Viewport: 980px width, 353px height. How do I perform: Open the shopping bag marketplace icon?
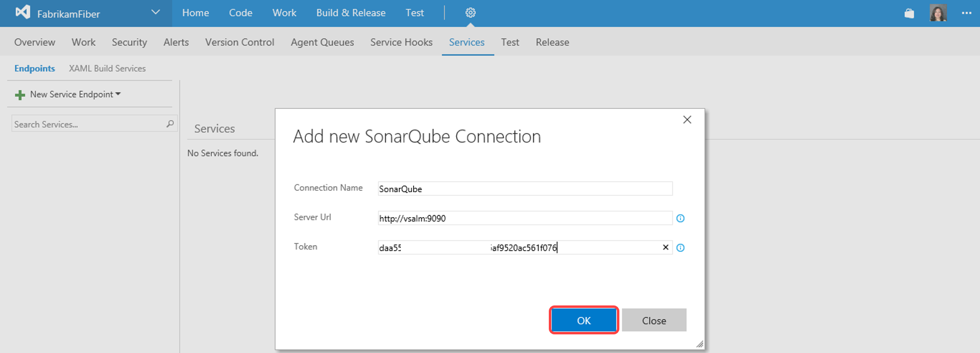pyautogui.click(x=909, y=13)
